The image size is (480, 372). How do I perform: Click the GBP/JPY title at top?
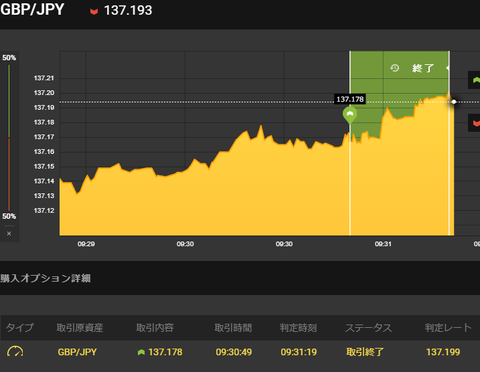[x=32, y=9]
